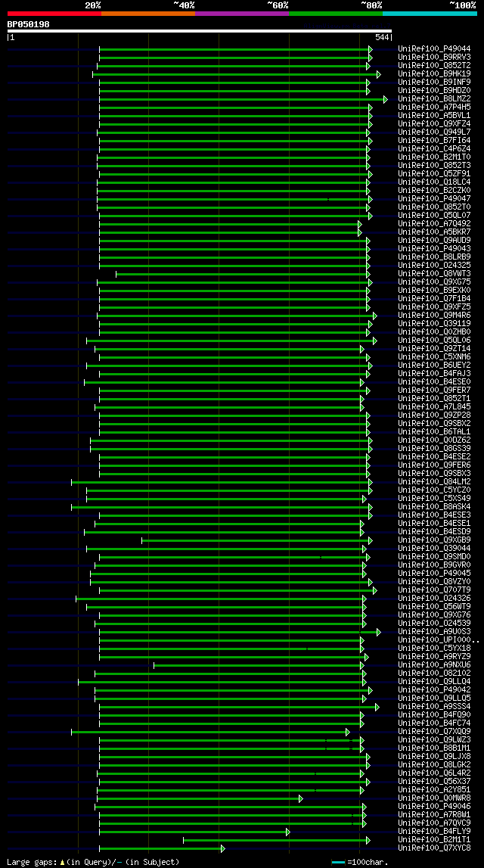Click the purple ~60% identity legend segment

click(242, 14)
